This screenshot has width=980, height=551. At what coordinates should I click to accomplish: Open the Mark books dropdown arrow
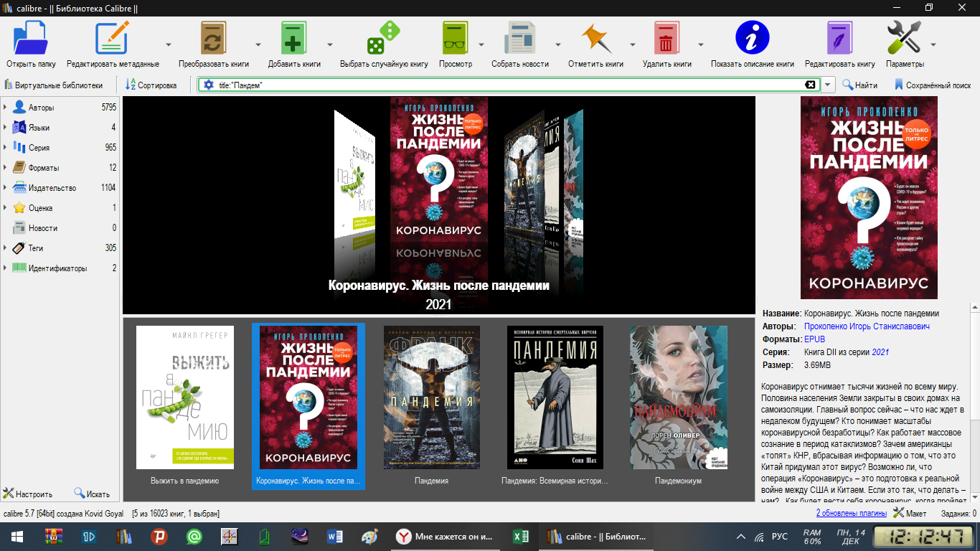633,44
